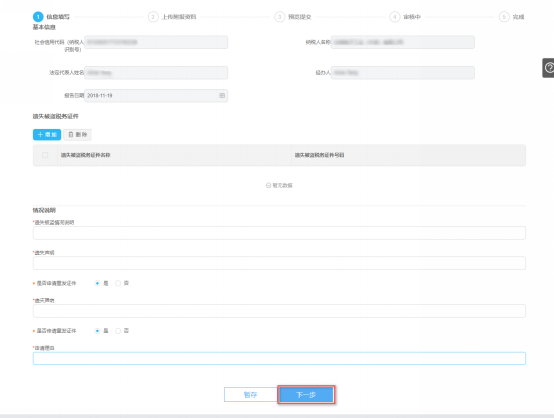Click the 遗失被盗情况说明 text input
Image resolution: width=554 pixels, height=418 pixels.
coord(279,233)
